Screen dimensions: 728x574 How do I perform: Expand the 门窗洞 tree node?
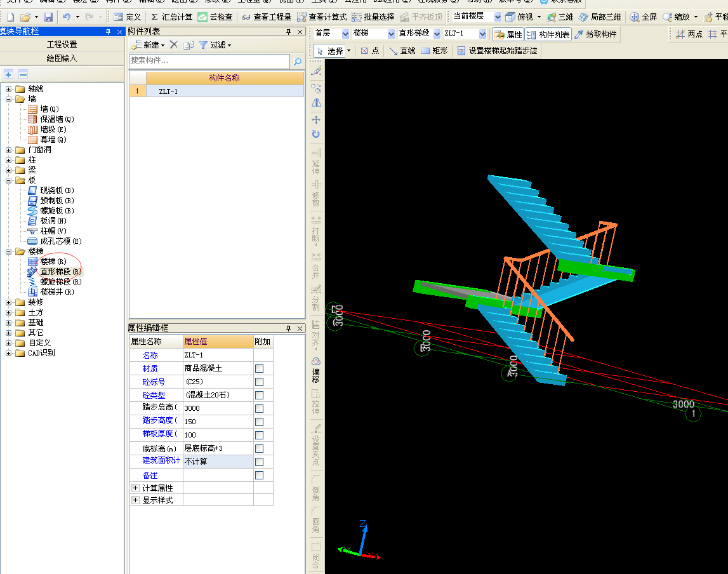tap(8, 150)
